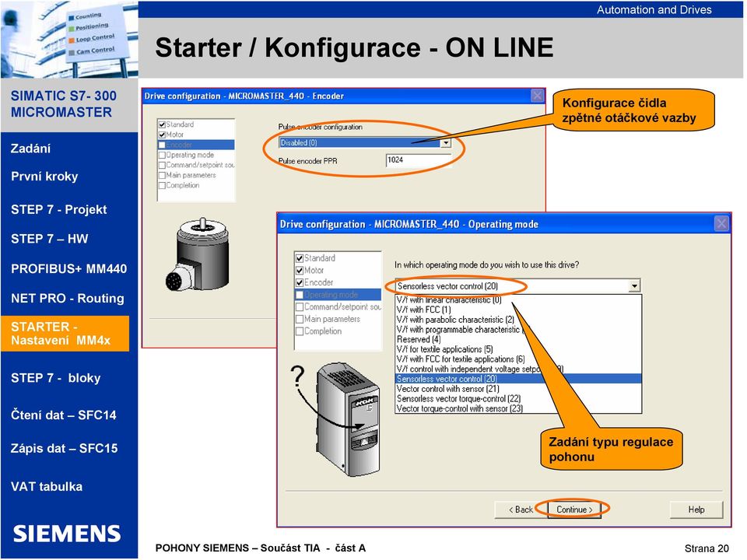Toggle Motor checkbox in Operating mode dialog
747x560 pixels.
300,271
